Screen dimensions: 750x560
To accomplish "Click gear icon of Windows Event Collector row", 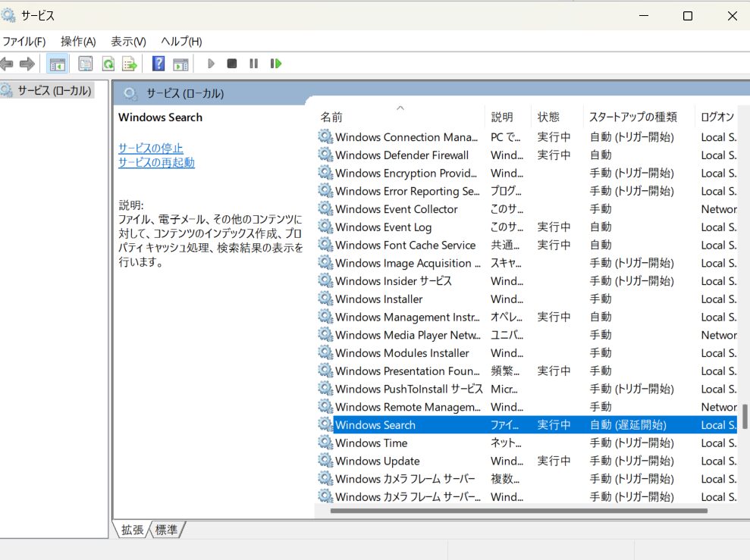I will click(326, 209).
